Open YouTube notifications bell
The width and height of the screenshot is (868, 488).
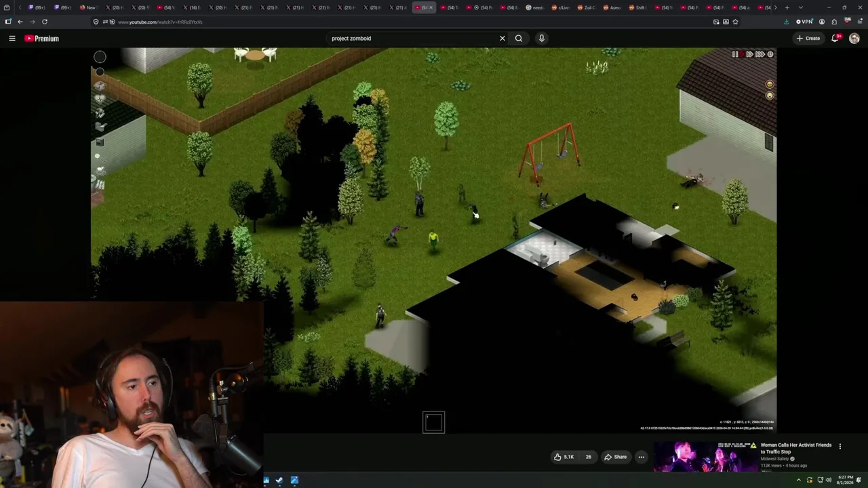835,39
